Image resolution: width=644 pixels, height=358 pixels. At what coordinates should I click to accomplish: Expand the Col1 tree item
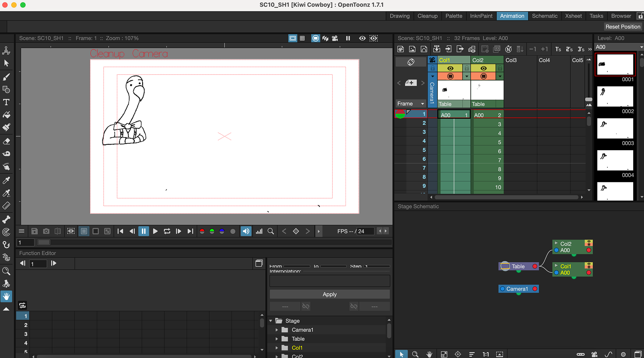[x=277, y=348]
